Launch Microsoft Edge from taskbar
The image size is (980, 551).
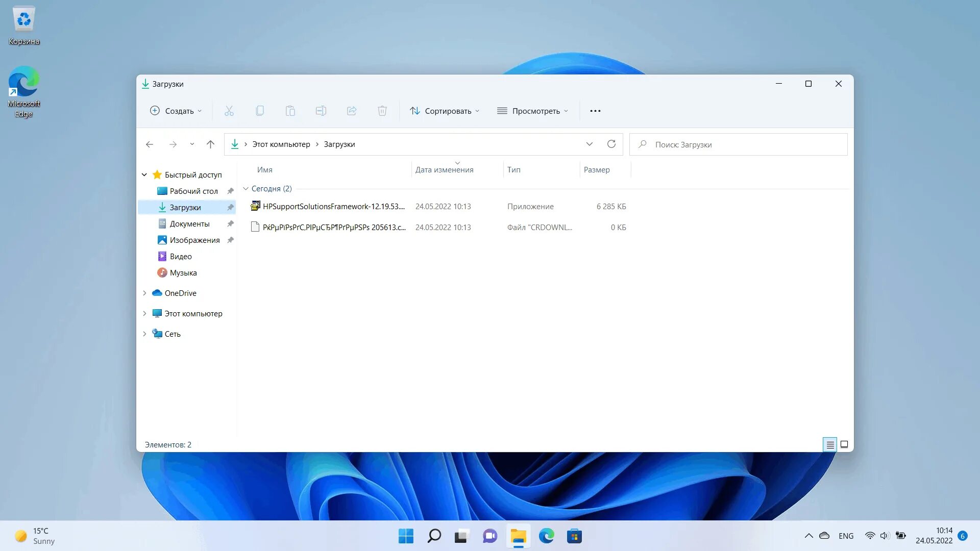coord(546,536)
